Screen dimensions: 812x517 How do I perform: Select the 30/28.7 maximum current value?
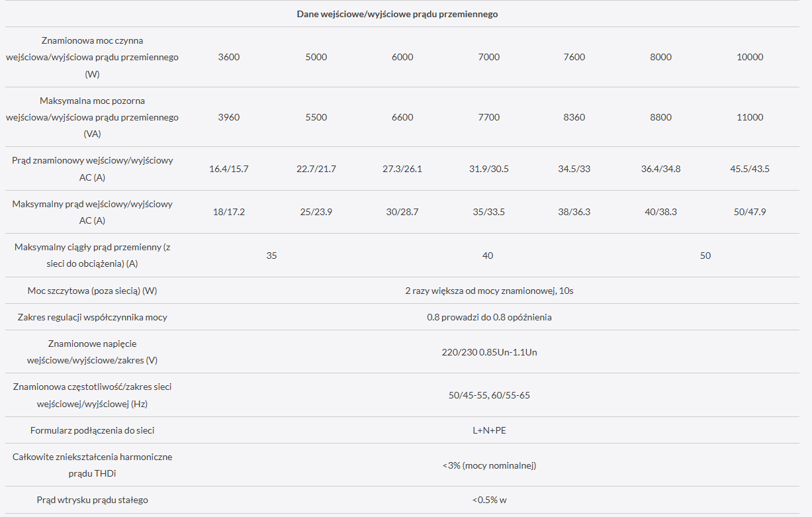click(x=402, y=212)
